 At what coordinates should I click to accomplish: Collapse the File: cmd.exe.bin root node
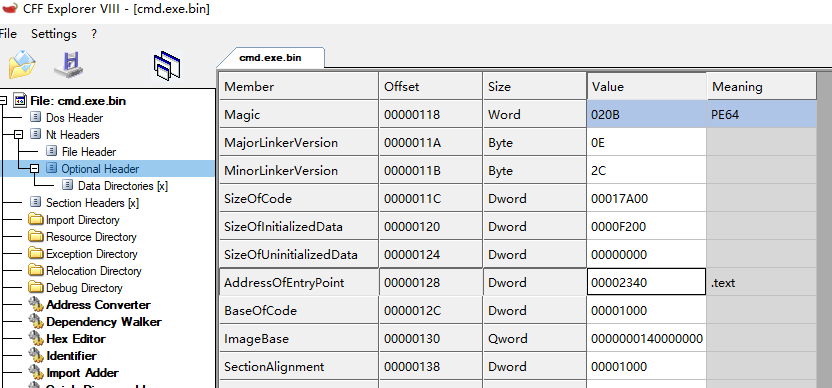(3, 101)
